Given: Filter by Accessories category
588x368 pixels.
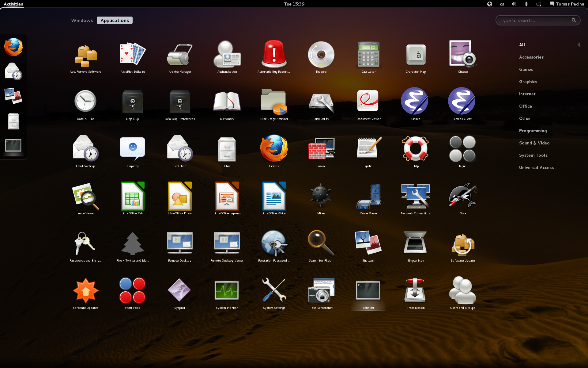Looking at the screenshot, I should pyautogui.click(x=531, y=57).
